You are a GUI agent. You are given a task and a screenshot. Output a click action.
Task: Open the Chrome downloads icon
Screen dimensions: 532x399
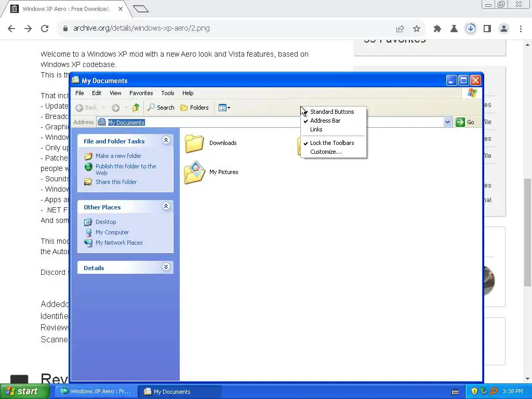click(x=471, y=29)
